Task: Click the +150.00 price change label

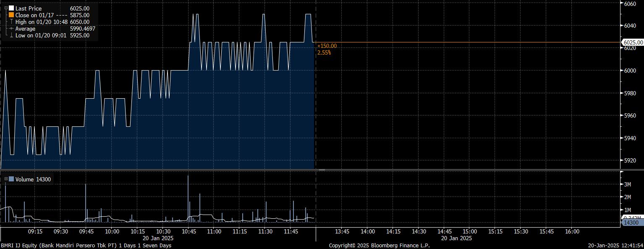Action: (327, 46)
